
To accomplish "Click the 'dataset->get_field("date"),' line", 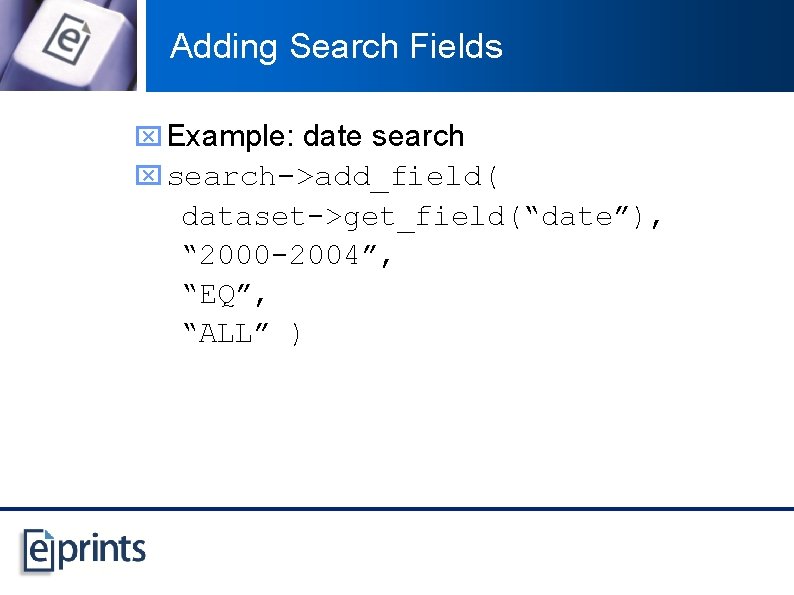I will coord(421,218).
